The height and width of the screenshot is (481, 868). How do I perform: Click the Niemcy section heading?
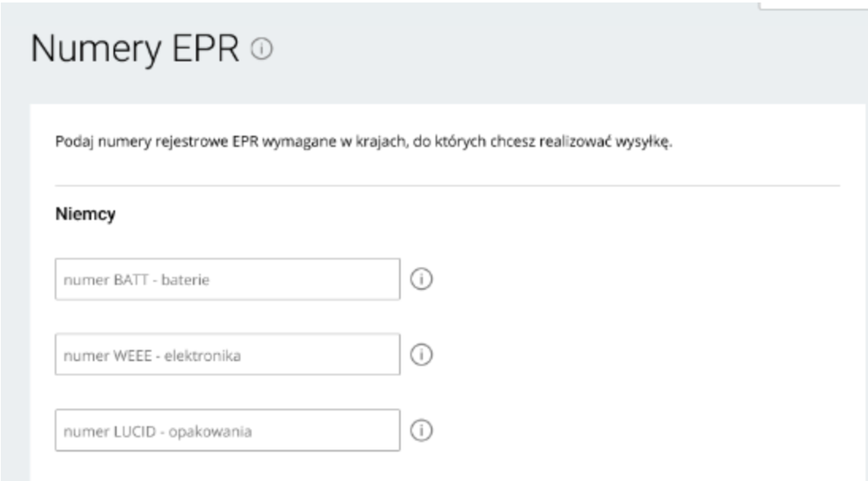[x=86, y=215]
